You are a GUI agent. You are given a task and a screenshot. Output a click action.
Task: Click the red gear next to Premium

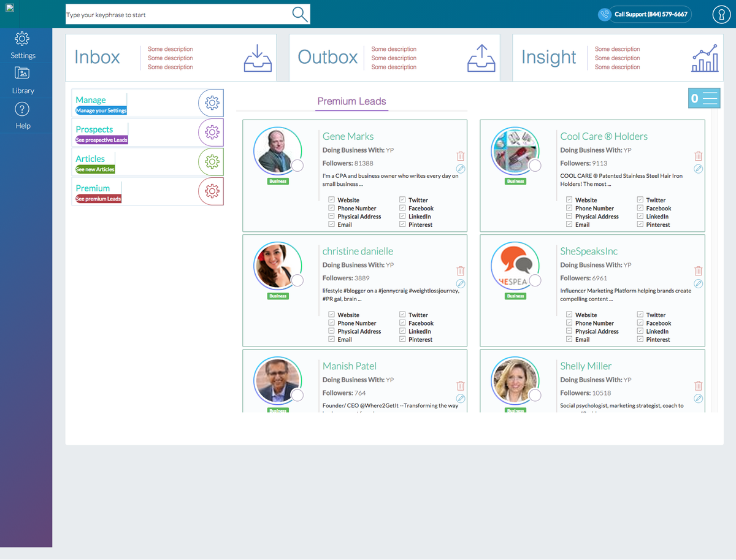212,191
